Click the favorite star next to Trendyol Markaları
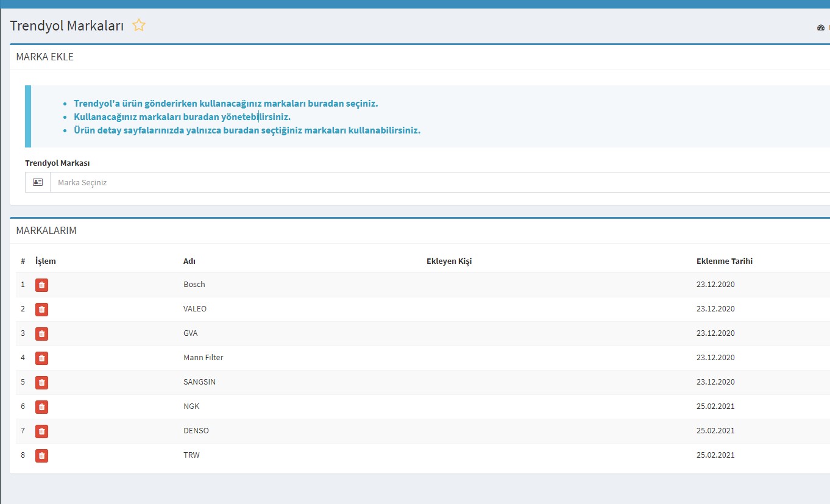830x504 pixels. coord(139,26)
